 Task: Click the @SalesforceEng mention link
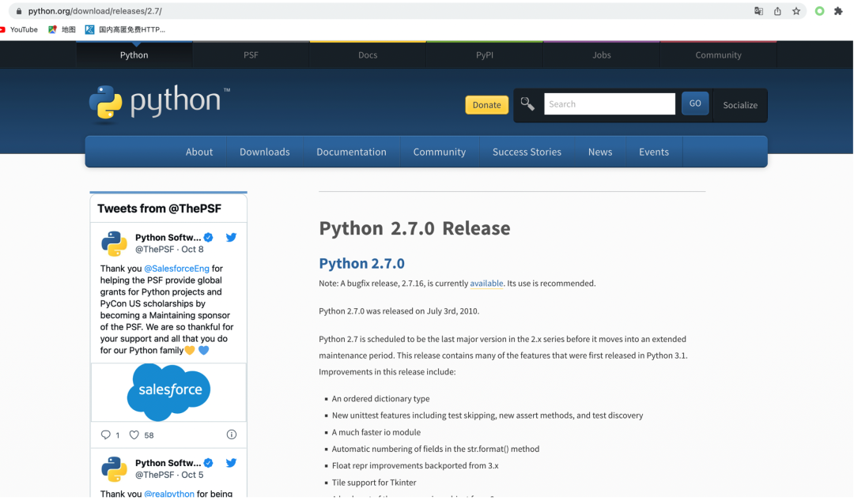tap(176, 269)
